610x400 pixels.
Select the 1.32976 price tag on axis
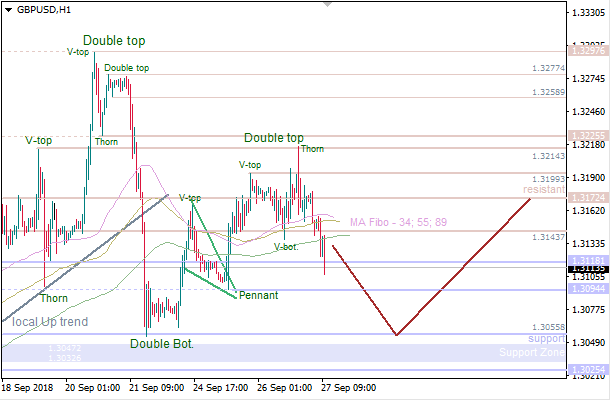[586, 49]
